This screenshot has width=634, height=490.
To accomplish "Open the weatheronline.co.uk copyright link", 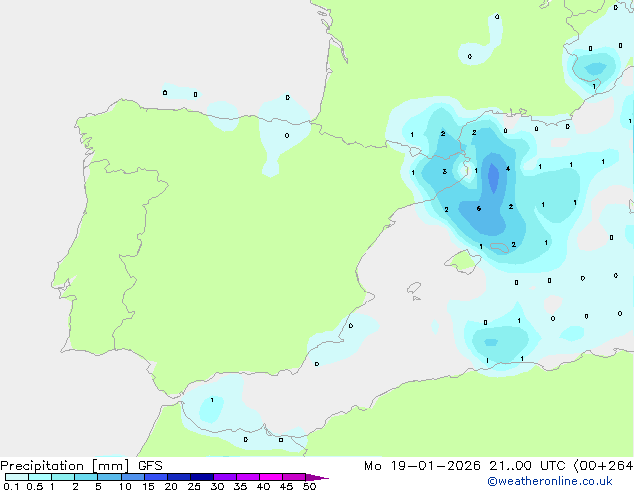I will [550, 481].
